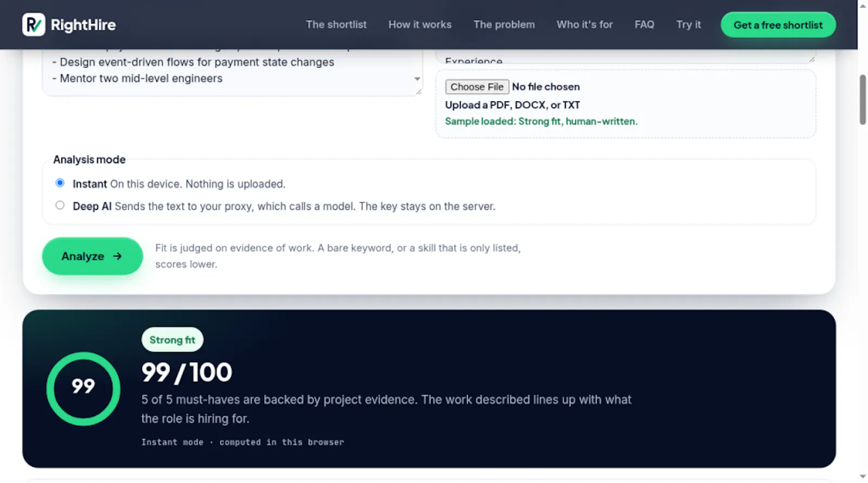Click the page scrollbar up arrow
Screen dimensions: 868x483
863,6
